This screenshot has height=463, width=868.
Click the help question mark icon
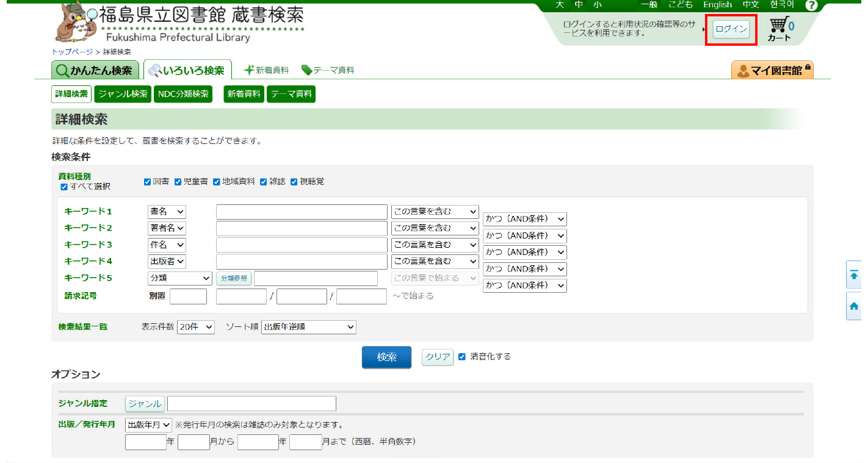pyautogui.click(x=811, y=5)
